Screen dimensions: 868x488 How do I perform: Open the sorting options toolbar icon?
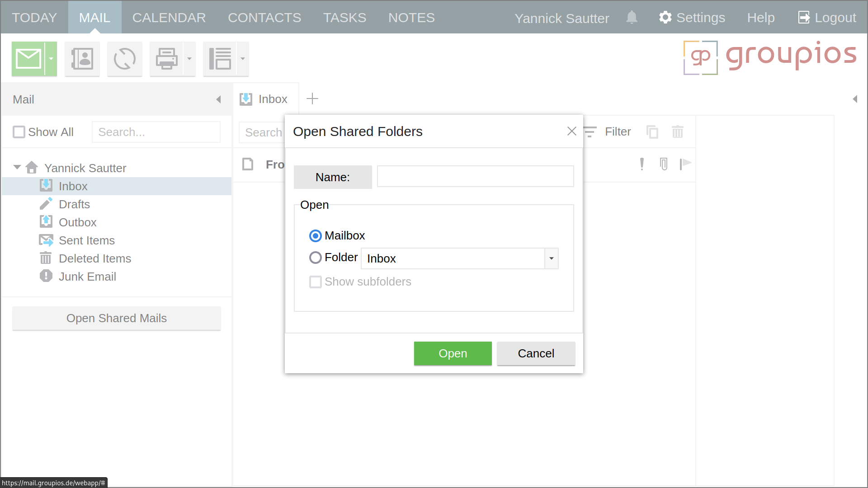pyautogui.click(x=221, y=59)
